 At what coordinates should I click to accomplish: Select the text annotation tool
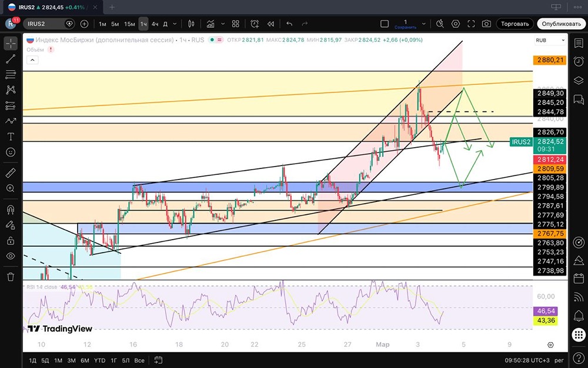point(11,137)
